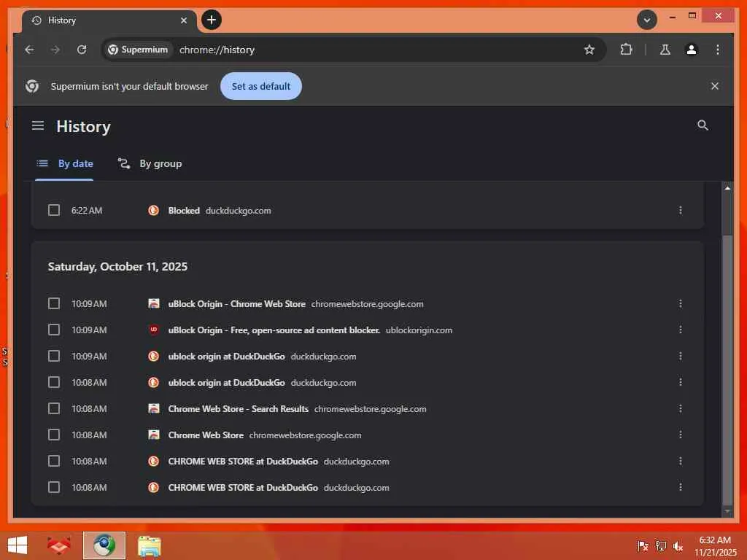Open the red app icon on taskbar

(58, 545)
